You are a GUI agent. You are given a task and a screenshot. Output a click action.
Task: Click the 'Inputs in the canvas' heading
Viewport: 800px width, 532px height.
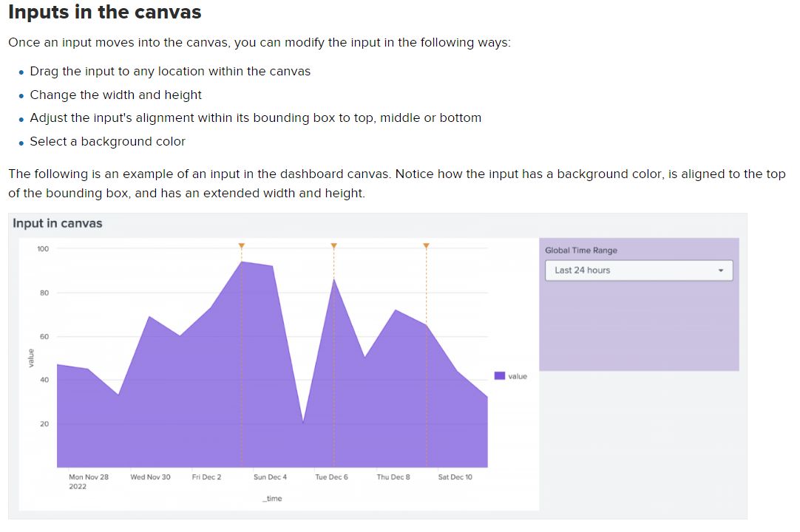[104, 13]
